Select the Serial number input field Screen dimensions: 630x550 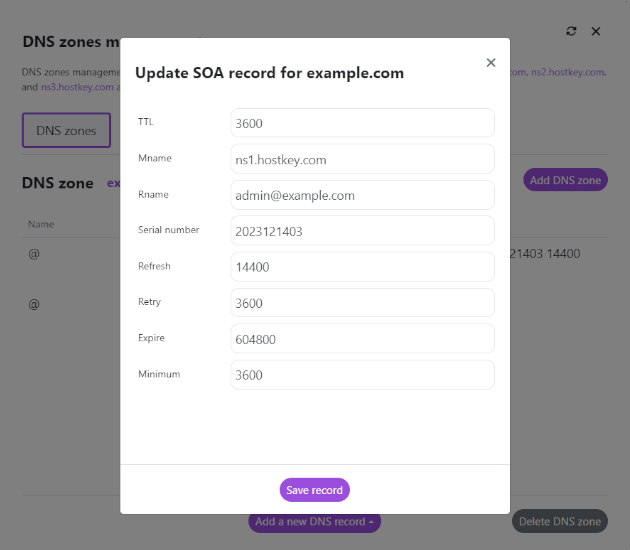click(x=362, y=231)
